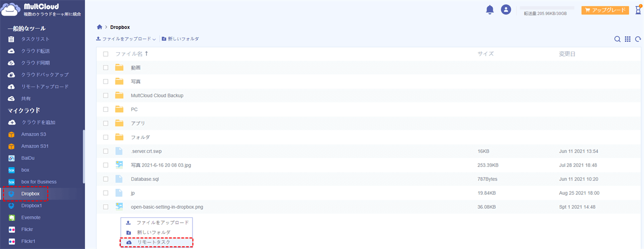
Task: Click the box icon
Action: (x=11, y=170)
